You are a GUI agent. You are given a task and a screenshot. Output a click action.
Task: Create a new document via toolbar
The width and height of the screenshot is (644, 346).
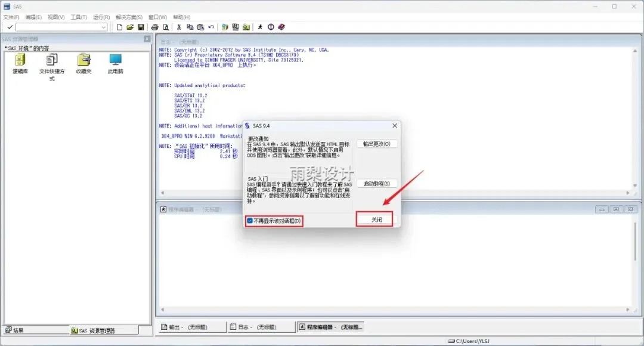(119, 27)
